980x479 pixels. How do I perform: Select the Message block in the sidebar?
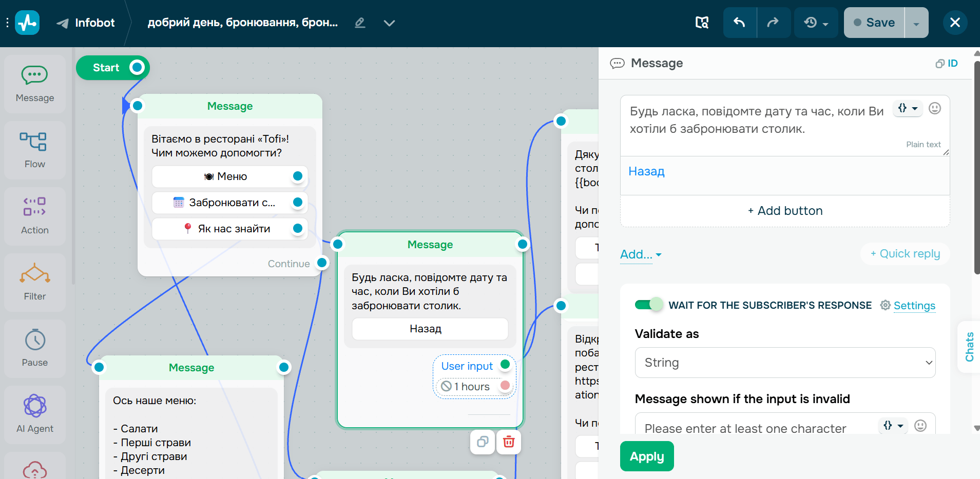(x=35, y=84)
